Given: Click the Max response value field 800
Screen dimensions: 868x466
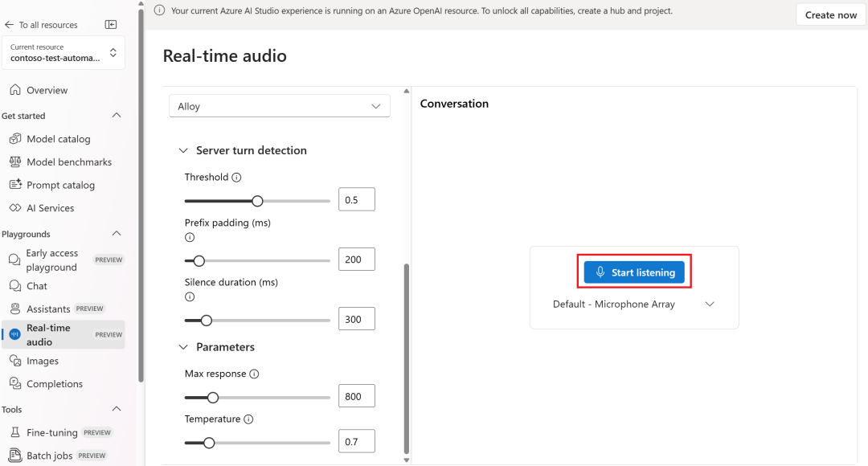Looking at the screenshot, I should (357, 396).
